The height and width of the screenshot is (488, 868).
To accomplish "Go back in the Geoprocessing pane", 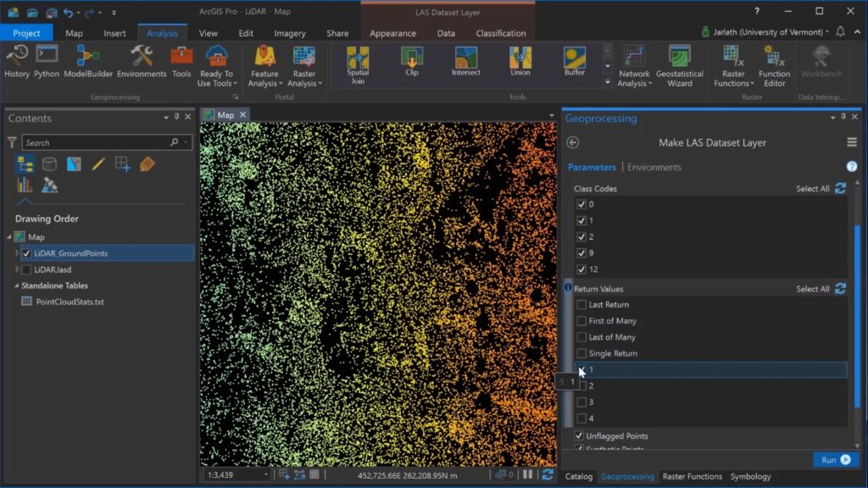I will 573,142.
